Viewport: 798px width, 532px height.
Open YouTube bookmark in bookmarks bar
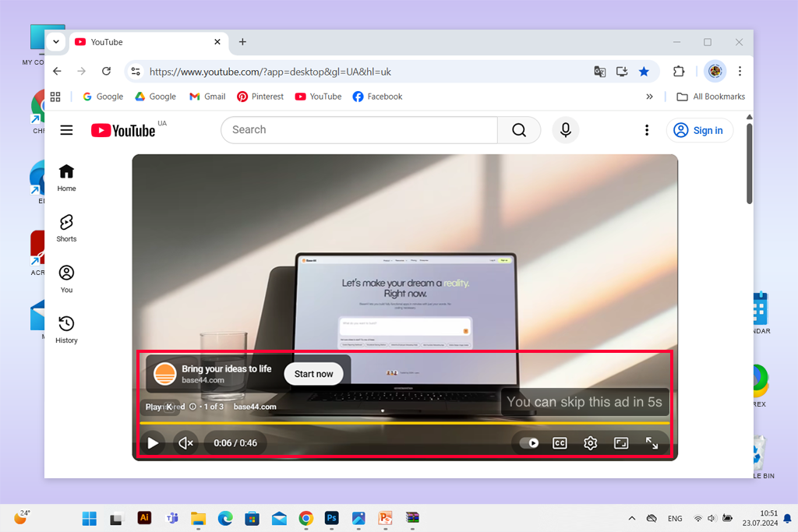pyautogui.click(x=318, y=97)
